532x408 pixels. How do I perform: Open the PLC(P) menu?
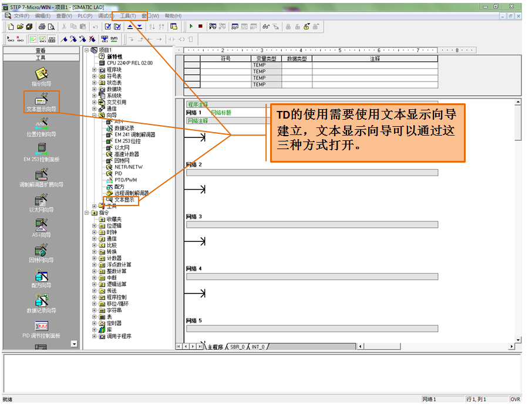tap(85, 16)
